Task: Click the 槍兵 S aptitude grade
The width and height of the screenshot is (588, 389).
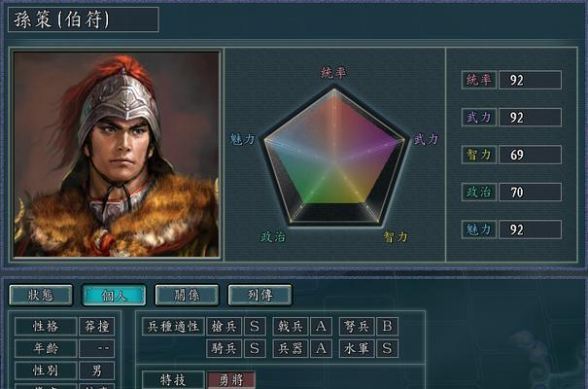Action: (255, 327)
